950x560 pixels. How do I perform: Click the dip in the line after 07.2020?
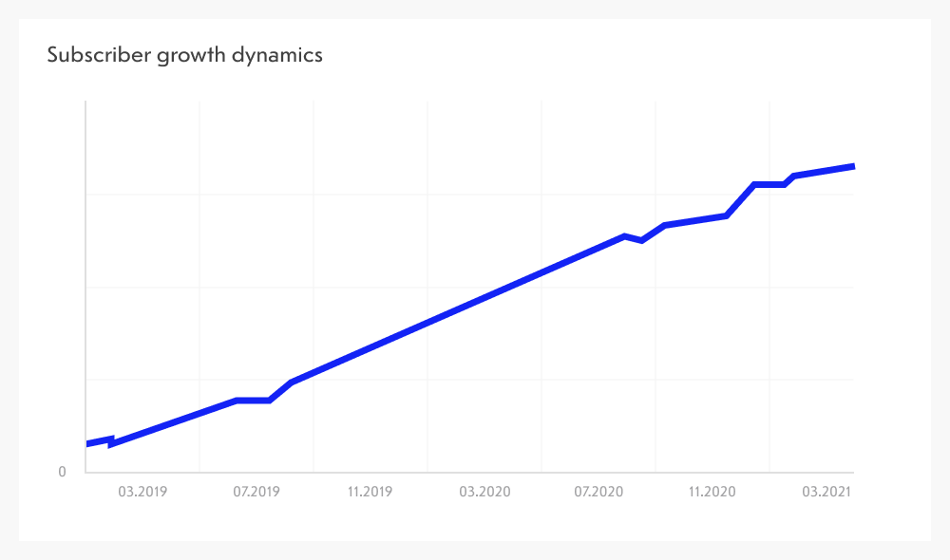pyautogui.click(x=642, y=240)
